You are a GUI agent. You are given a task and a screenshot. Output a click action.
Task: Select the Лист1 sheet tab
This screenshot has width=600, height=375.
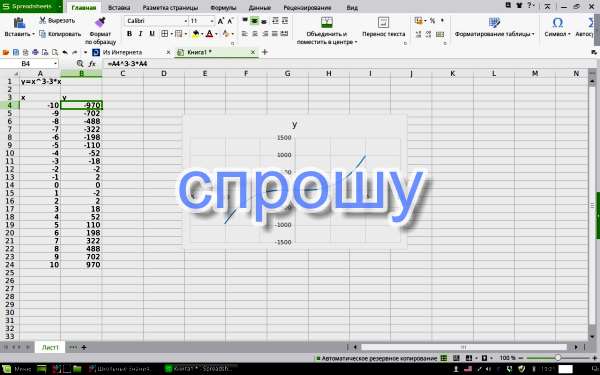(50, 347)
